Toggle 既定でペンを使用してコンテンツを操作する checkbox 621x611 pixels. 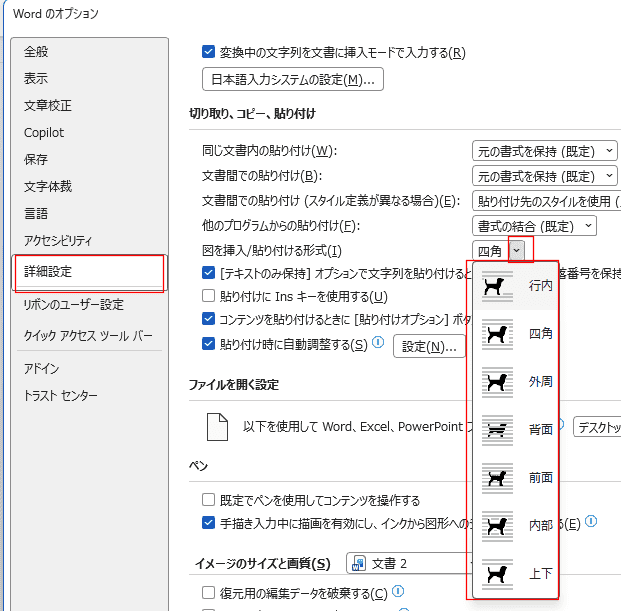(x=208, y=500)
